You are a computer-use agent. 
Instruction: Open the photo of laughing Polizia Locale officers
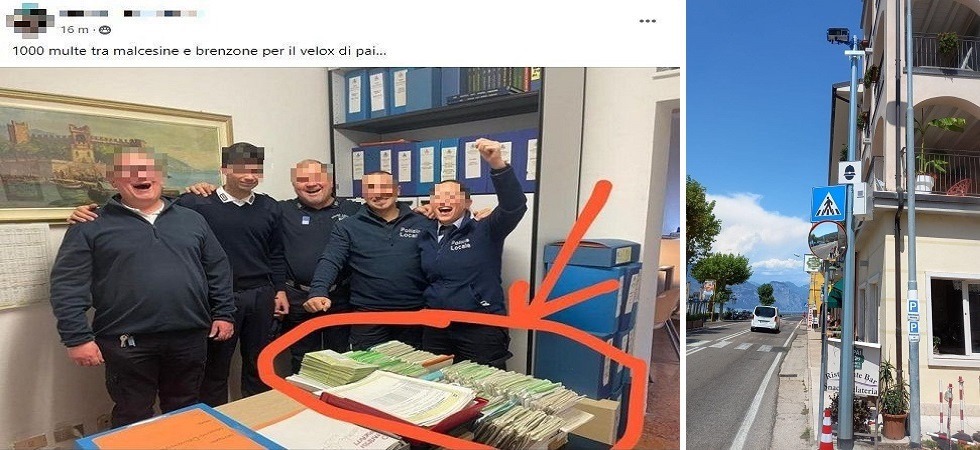click(x=339, y=258)
